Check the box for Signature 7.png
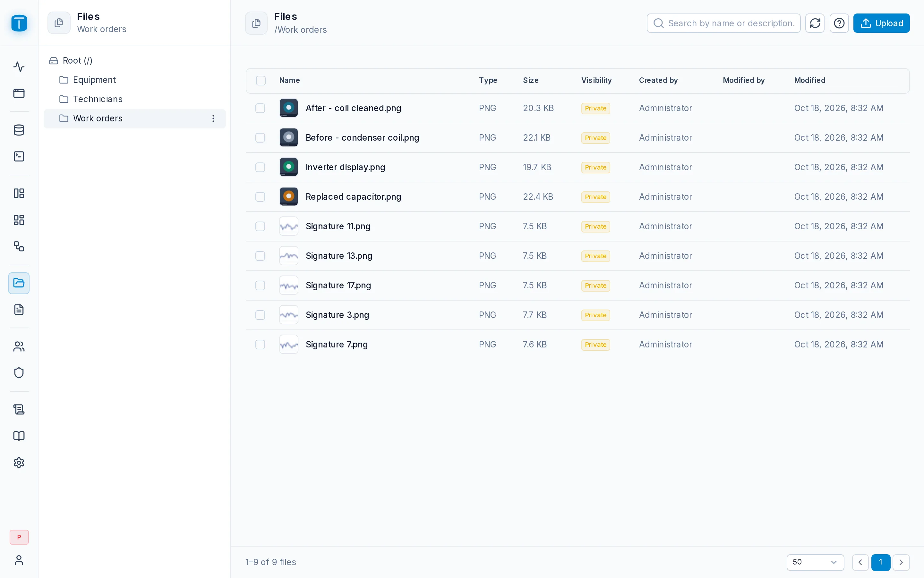924x578 pixels. point(260,345)
